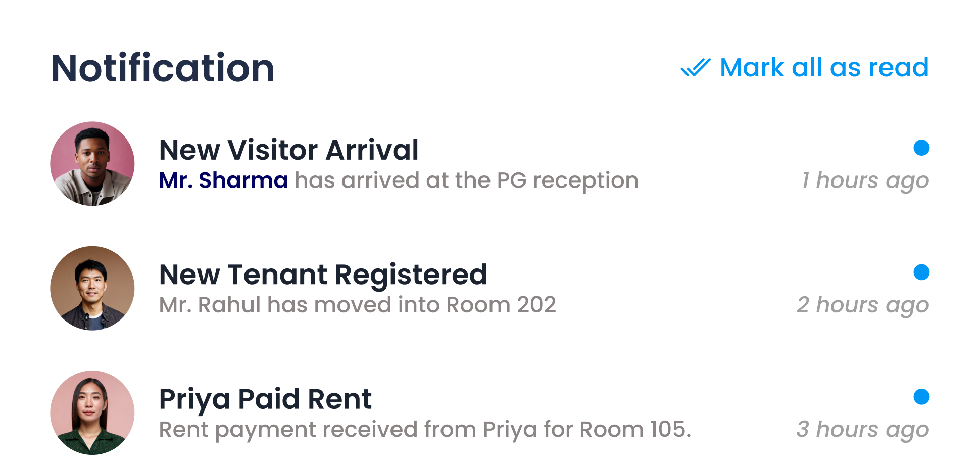Image resolution: width=980 pixels, height=457 pixels.
Task: Click unread dot on Priya Paid Rent
Action: coord(921,397)
